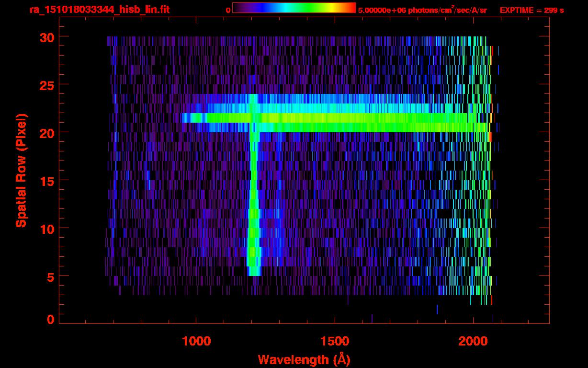Click the 0 spatial row tick label

tap(50, 319)
